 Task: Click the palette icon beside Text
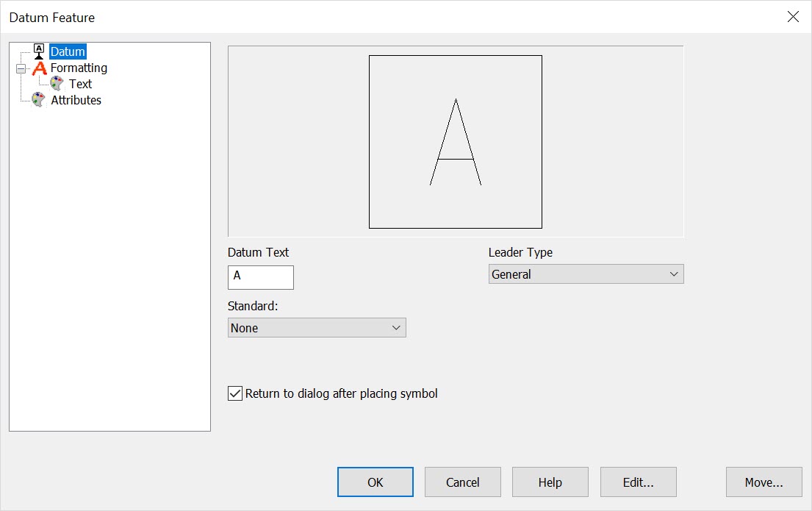[x=57, y=83]
